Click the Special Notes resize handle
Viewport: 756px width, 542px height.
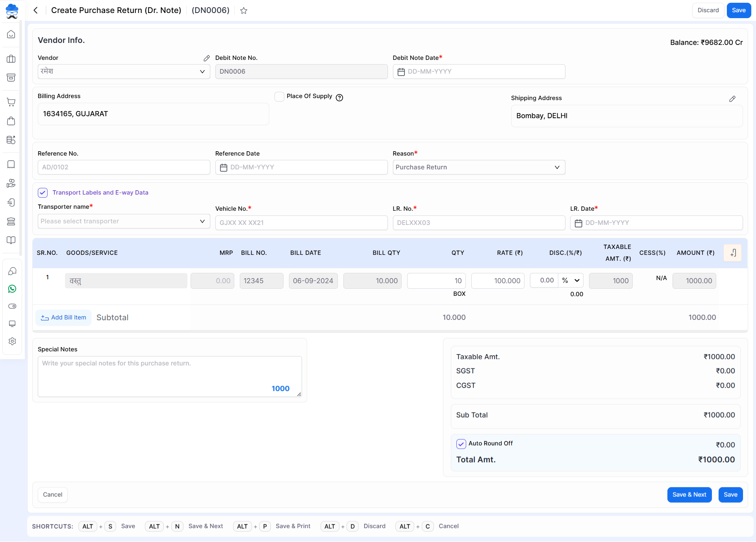pyautogui.click(x=299, y=394)
